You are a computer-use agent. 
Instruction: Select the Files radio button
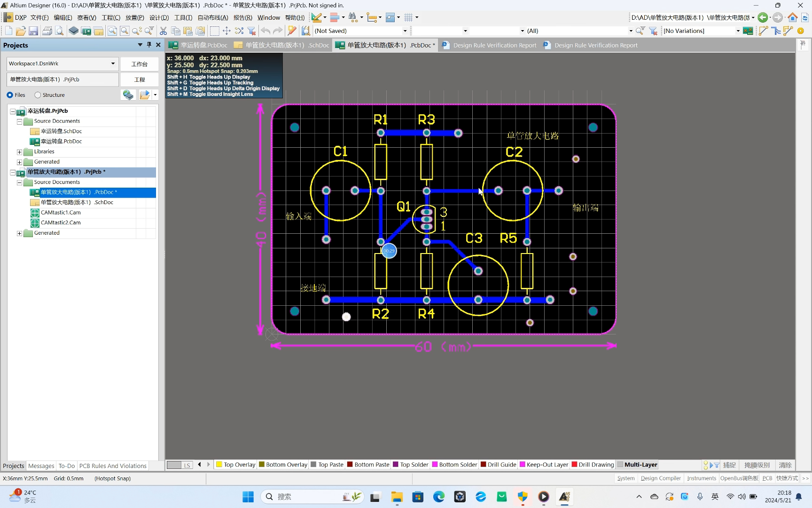pos(10,95)
